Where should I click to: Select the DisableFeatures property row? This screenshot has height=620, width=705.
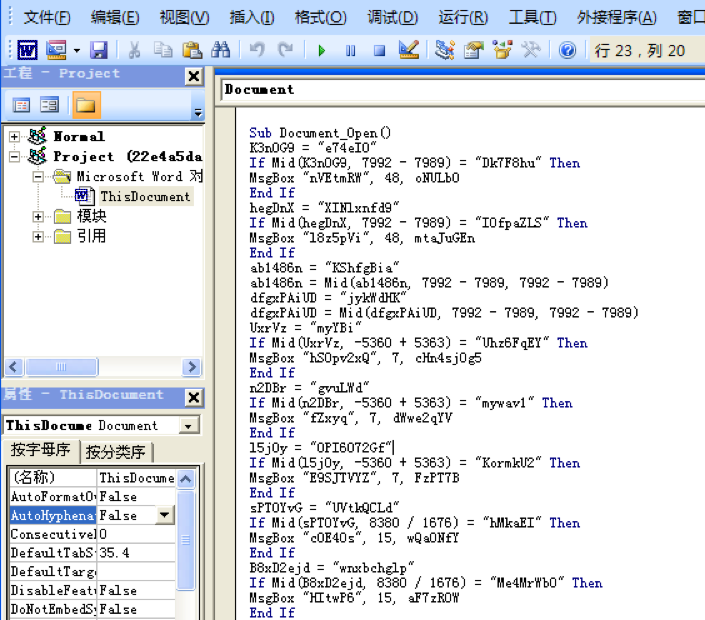[92, 590]
